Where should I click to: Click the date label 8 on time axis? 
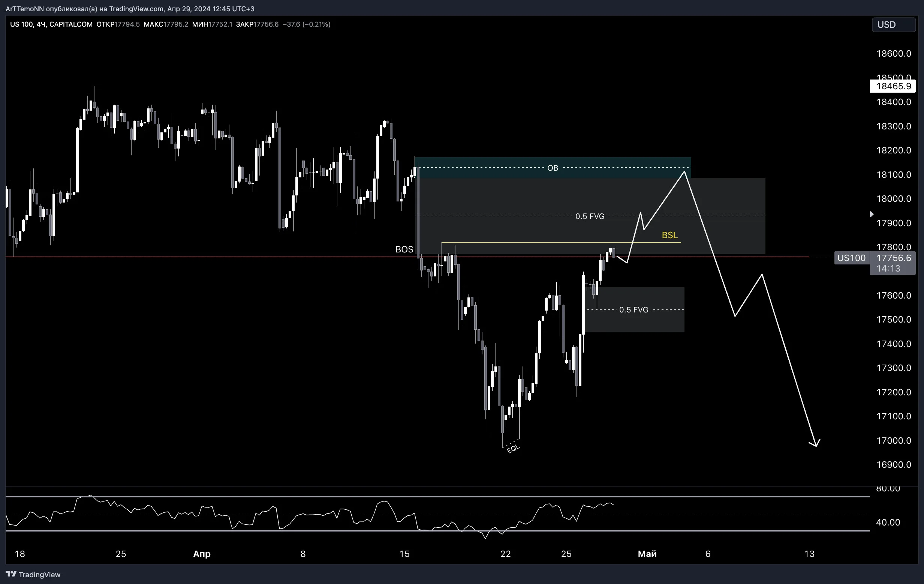click(303, 554)
